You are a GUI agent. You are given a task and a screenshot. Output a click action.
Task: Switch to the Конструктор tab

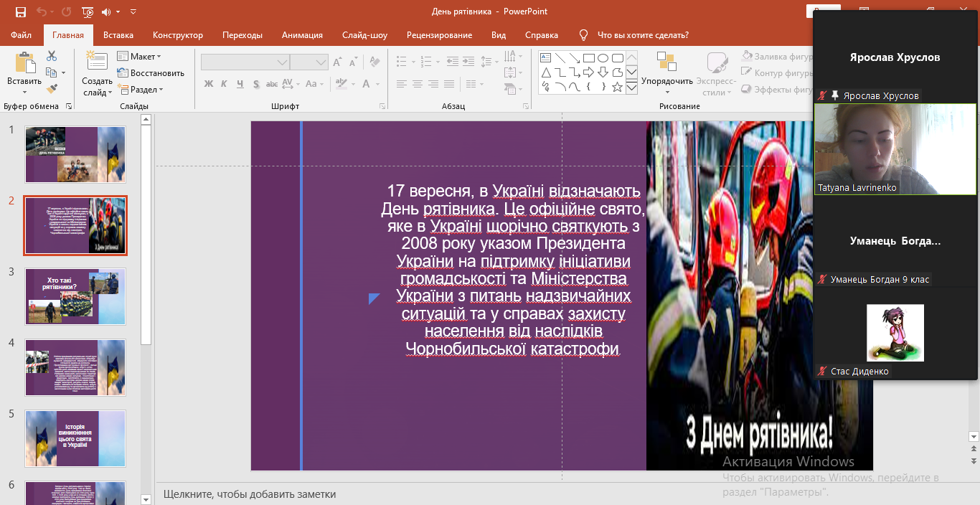[178, 35]
